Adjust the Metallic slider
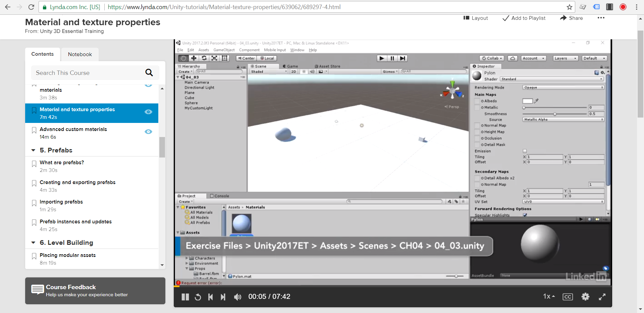Image resolution: width=644 pixels, height=313 pixels. coord(555,107)
